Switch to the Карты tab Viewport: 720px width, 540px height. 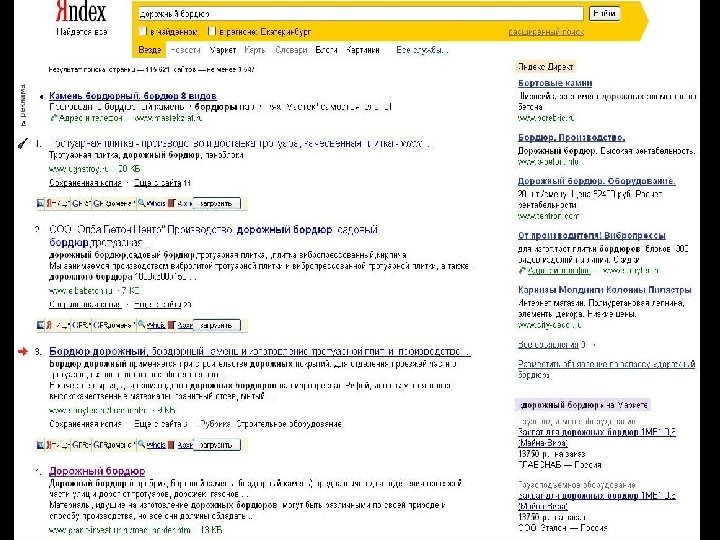(x=255, y=50)
